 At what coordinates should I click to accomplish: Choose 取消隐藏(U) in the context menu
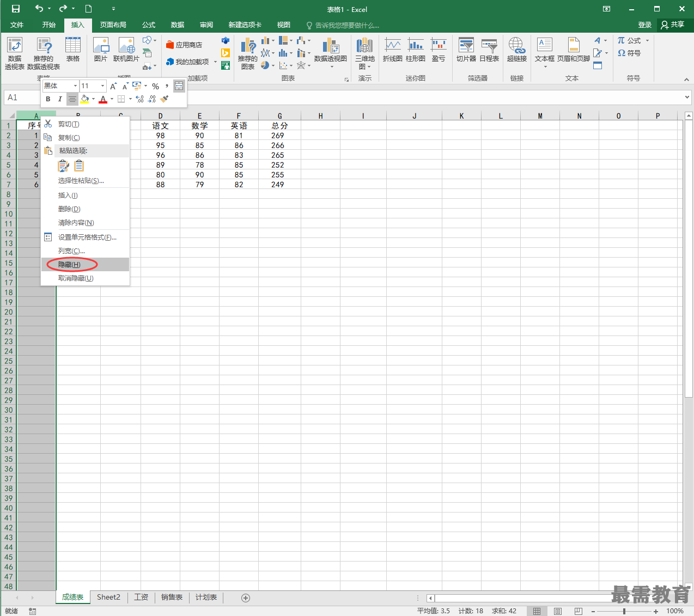click(x=85, y=278)
